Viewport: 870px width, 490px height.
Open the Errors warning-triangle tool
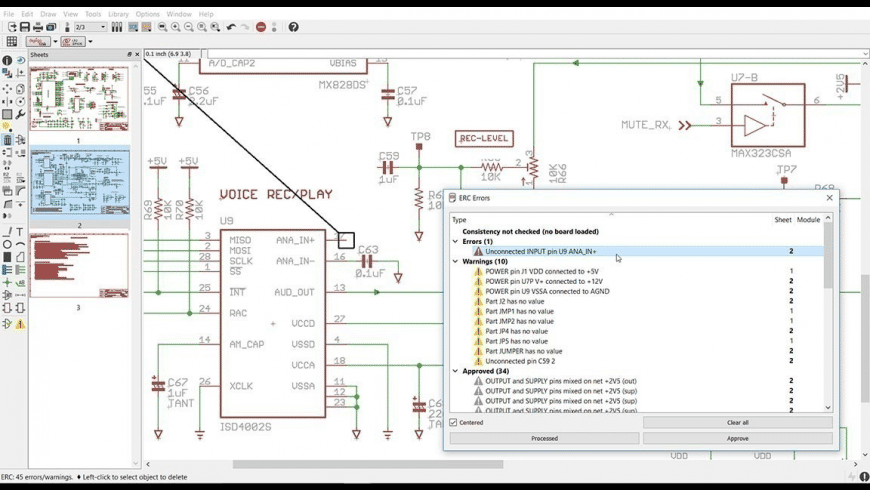coord(21,324)
